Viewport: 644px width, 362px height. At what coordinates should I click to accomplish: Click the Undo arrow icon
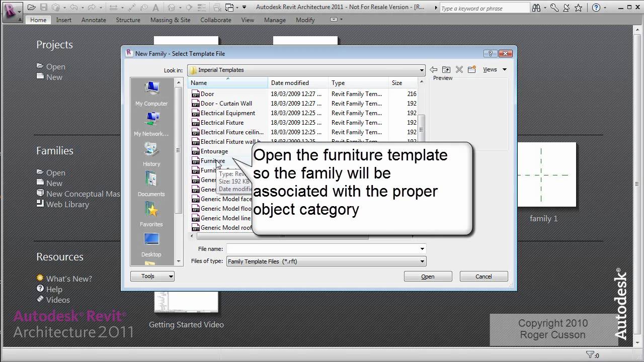(74, 8)
